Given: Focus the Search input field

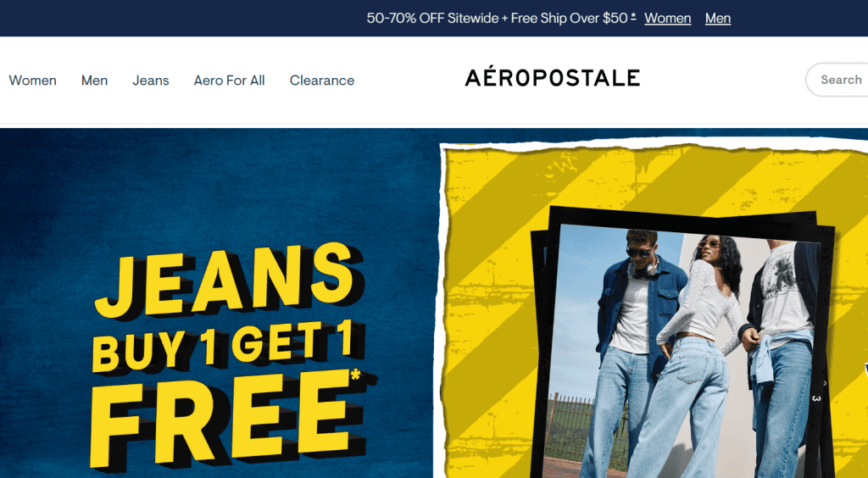Looking at the screenshot, I should point(837,80).
